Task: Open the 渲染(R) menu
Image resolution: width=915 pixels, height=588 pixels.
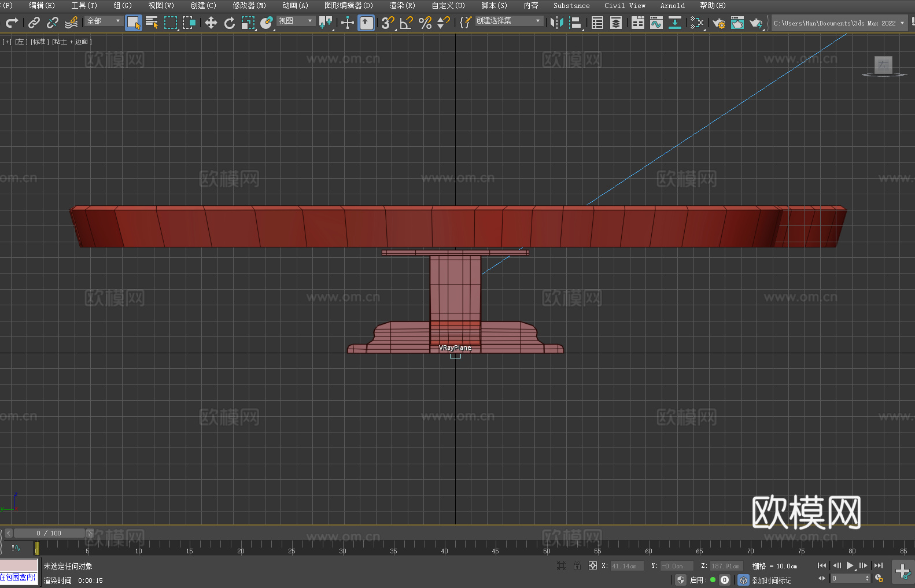Action: pos(402,5)
